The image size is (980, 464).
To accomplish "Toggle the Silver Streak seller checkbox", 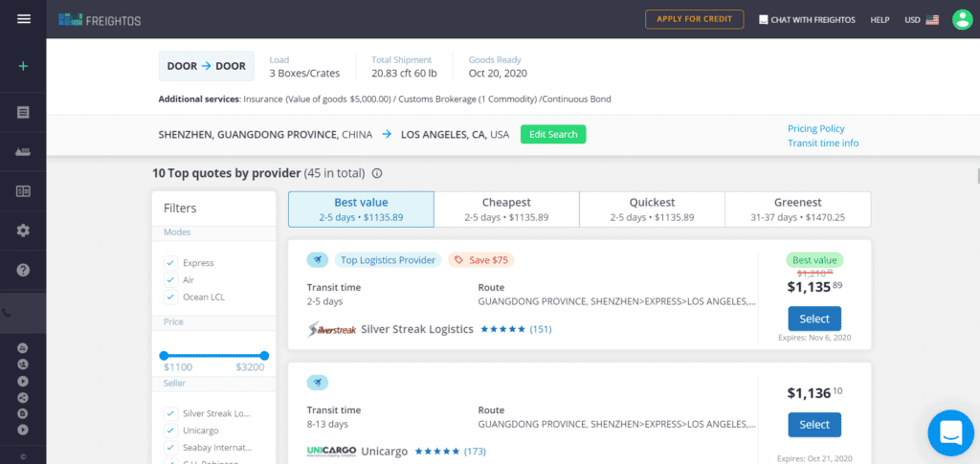I will 170,413.
